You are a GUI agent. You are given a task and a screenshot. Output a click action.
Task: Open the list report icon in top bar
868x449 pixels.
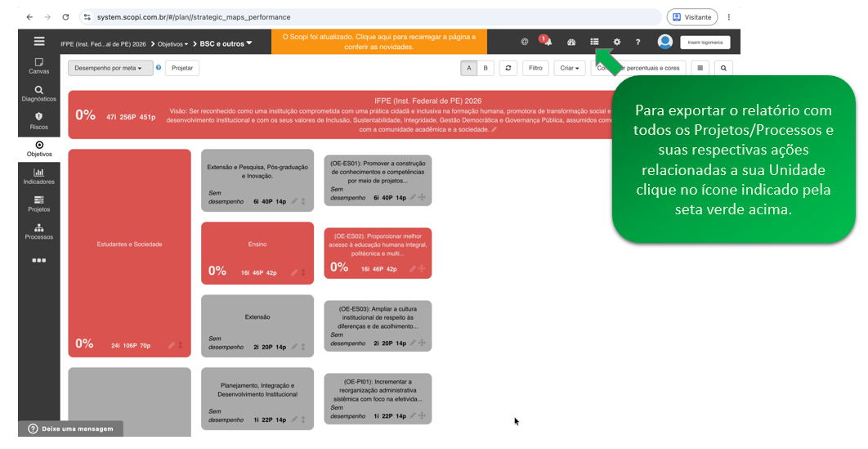pyautogui.click(x=594, y=42)
